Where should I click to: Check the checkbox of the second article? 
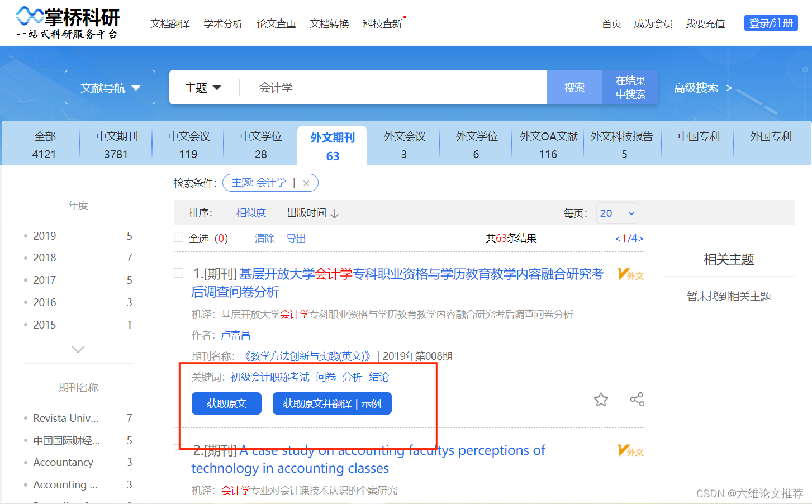point(178,449)
